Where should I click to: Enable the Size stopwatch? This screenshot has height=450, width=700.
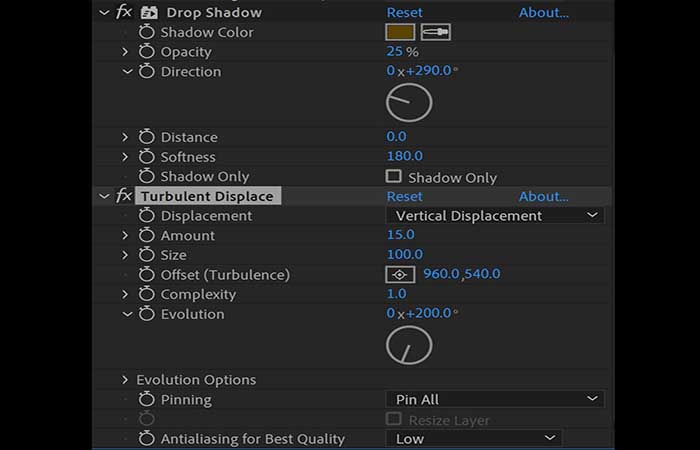click(146, 255)
